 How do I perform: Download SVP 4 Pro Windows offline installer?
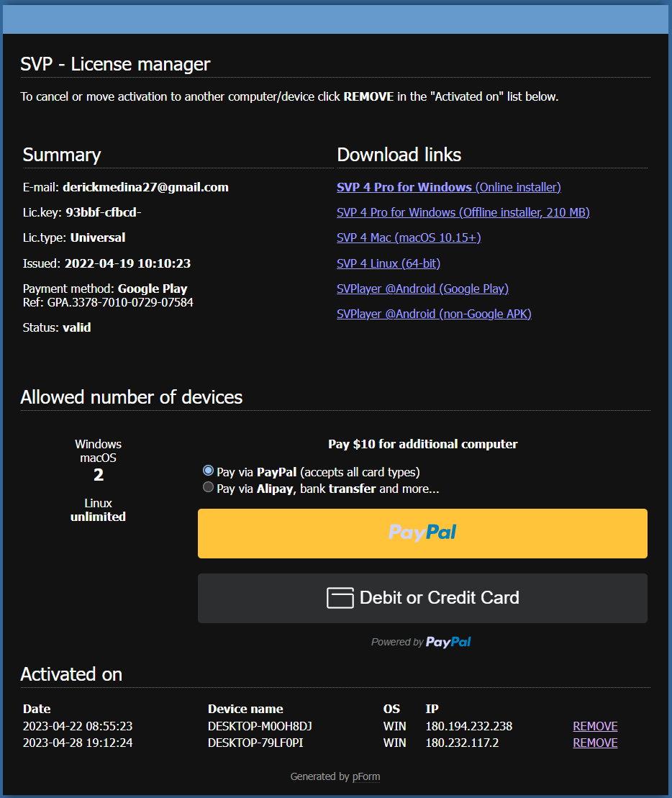463,212
